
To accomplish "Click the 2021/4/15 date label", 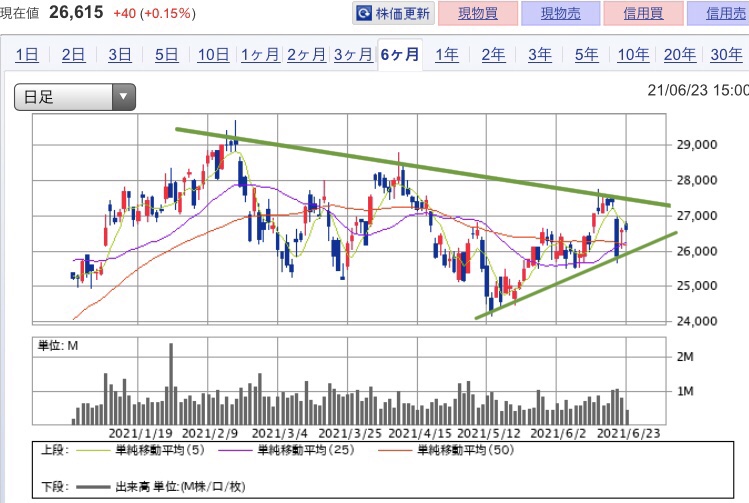I will 420,434.
